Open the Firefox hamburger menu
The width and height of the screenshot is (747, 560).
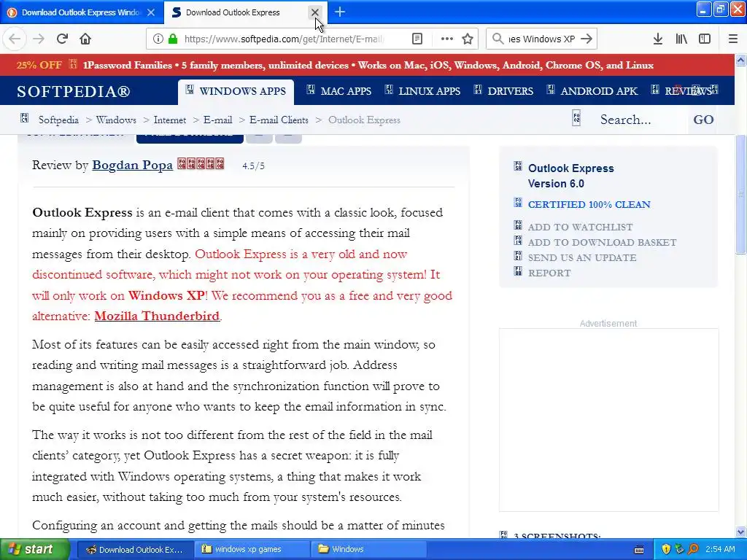[x=733, y=39]
